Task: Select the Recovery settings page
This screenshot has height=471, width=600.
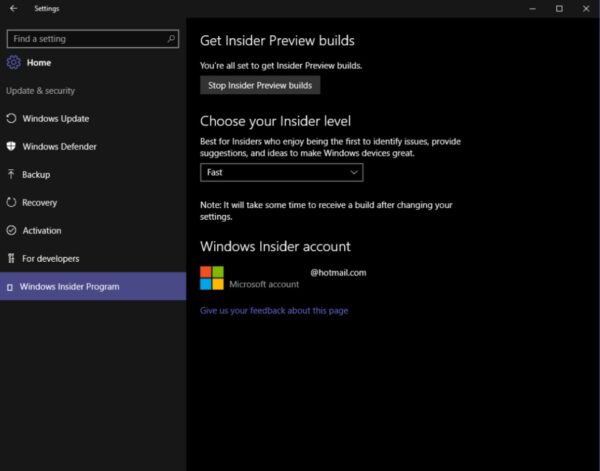Action: [x=40, y=203]
